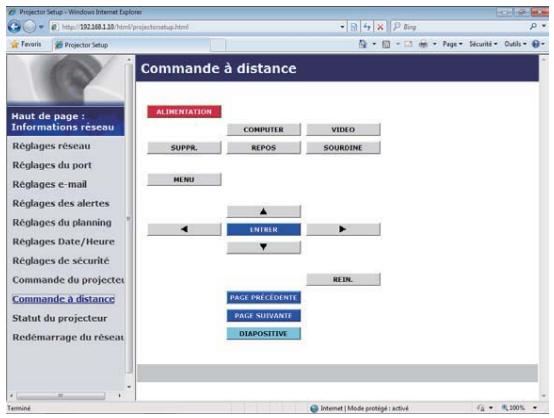
Task: Click the Internet globe status icon
Action: [x=314, y=408]
